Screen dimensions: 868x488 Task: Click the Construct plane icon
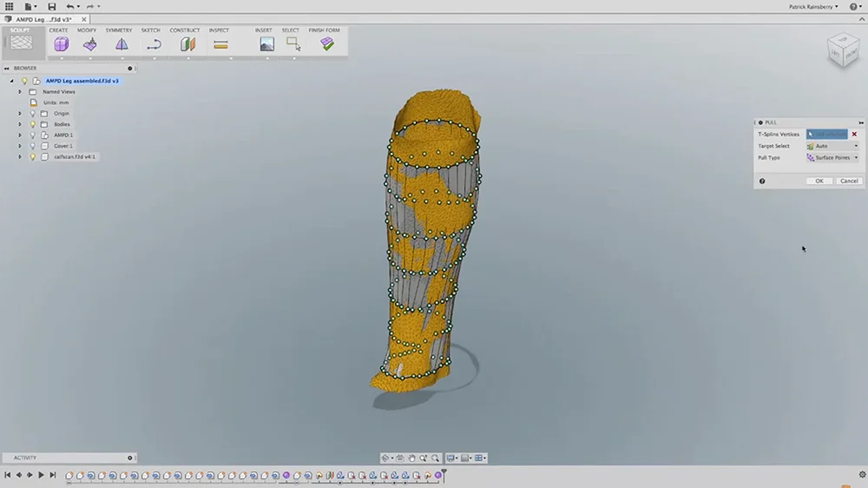[x=187, y=44]
